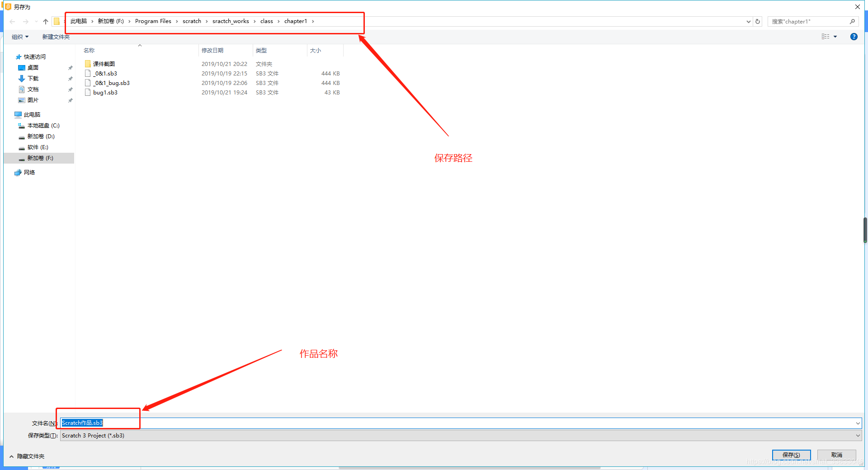Click class breadcrumb
Viewport: 868px width, 470px height.
point(267,21)
